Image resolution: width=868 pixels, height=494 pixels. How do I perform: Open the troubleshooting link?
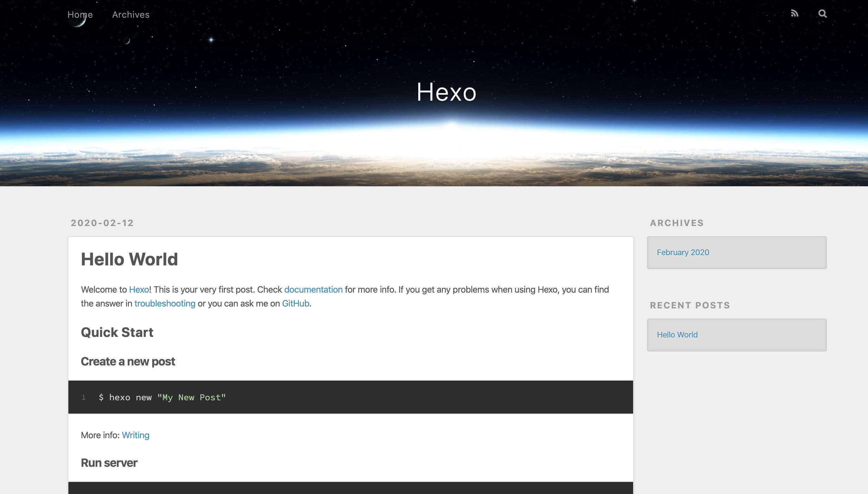pos(165,303)
